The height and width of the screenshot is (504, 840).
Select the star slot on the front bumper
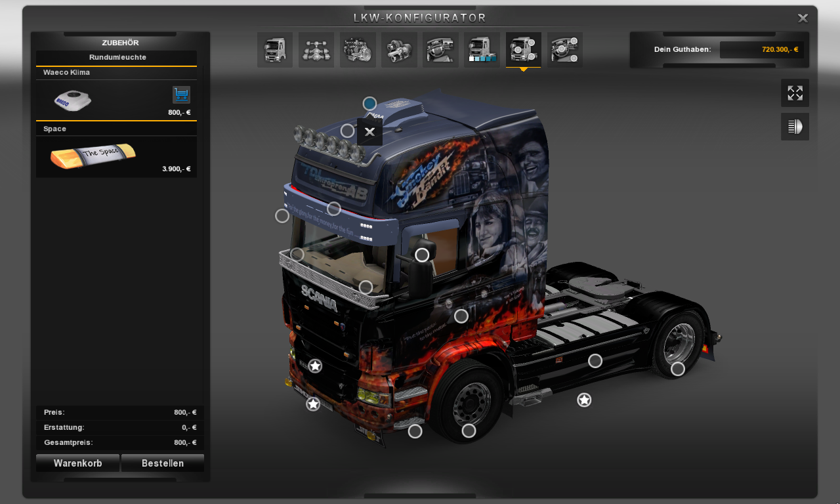pos(313,404)
